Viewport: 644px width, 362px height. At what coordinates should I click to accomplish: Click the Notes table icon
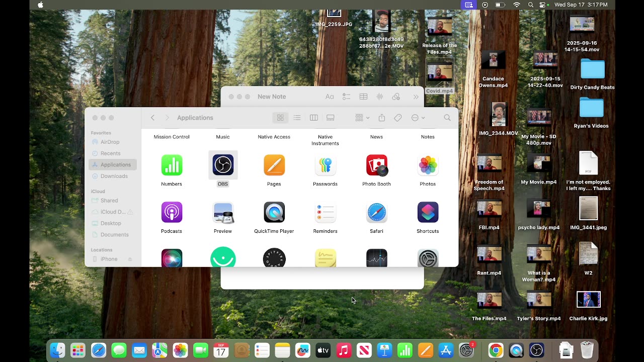tap(363, 97)
